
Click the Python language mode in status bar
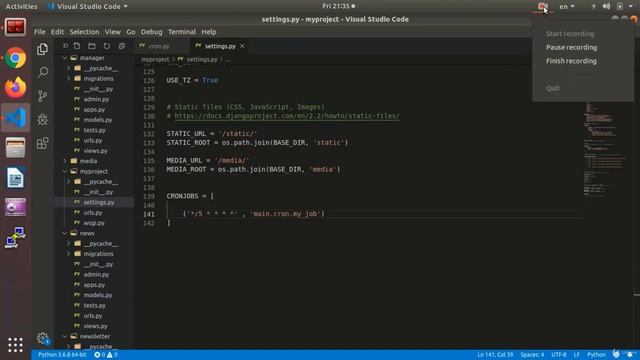pos(596,355)
